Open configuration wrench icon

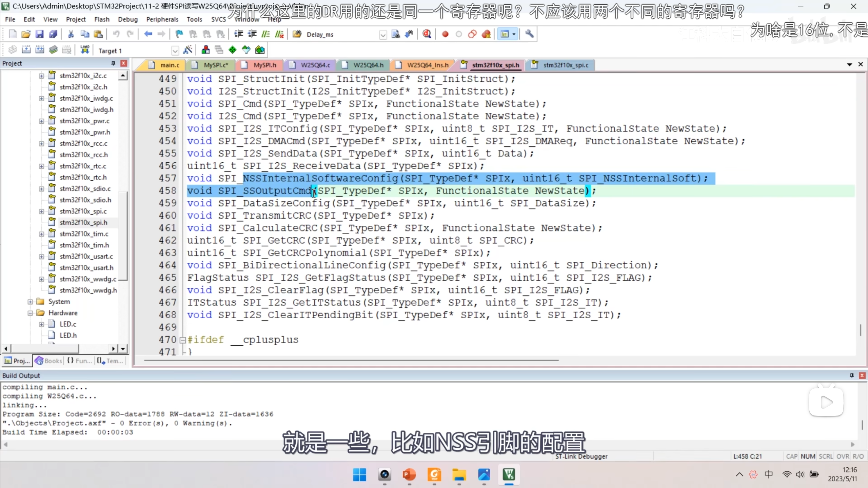(529, 34)
